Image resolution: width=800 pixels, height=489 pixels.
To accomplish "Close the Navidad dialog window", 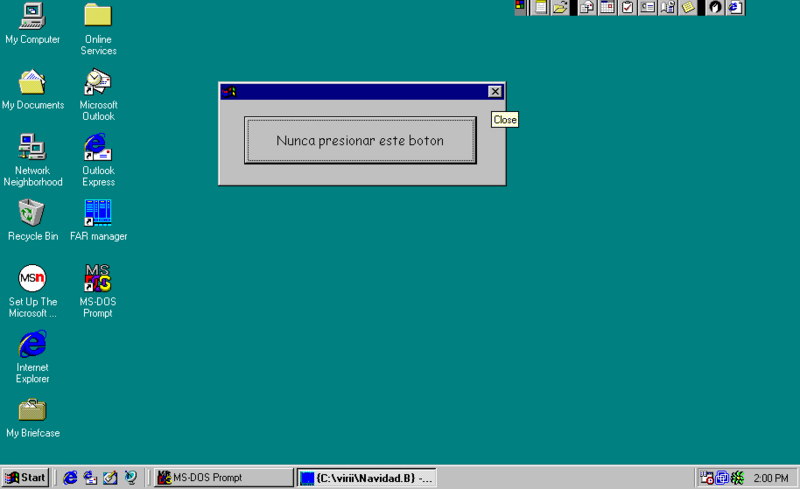I will point(495,91).
